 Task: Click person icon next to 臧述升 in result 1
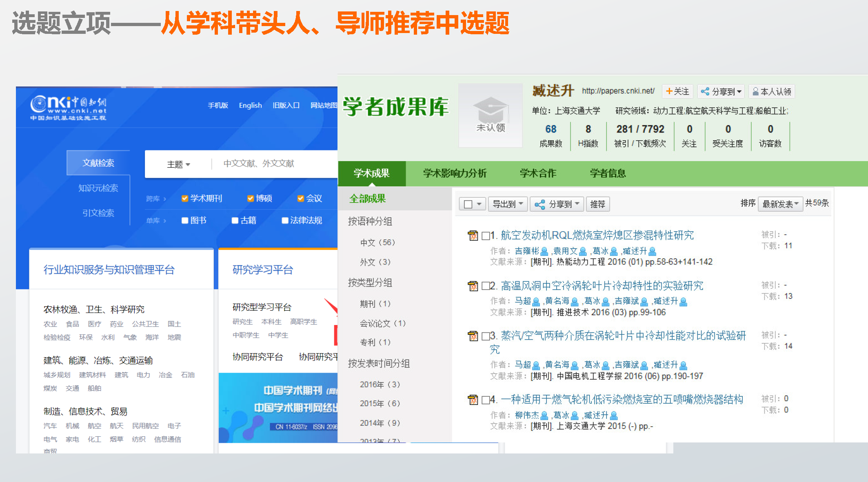coord(652,252)
